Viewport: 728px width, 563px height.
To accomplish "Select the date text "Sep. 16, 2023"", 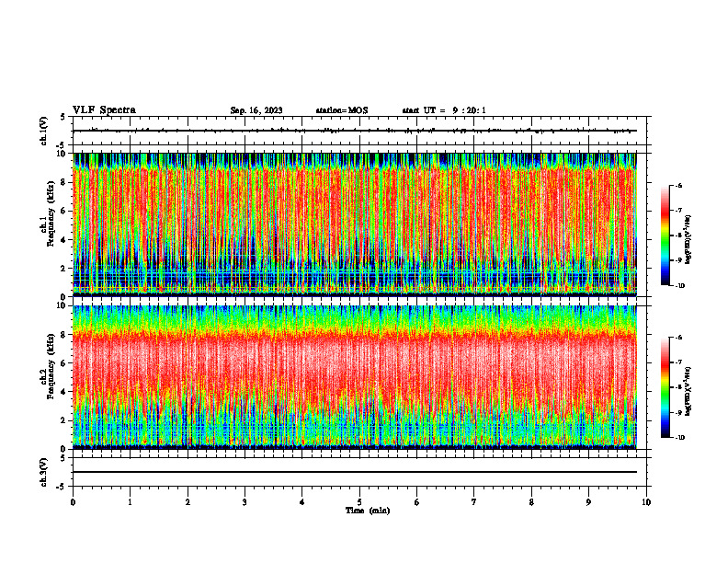I will point(256,110).
